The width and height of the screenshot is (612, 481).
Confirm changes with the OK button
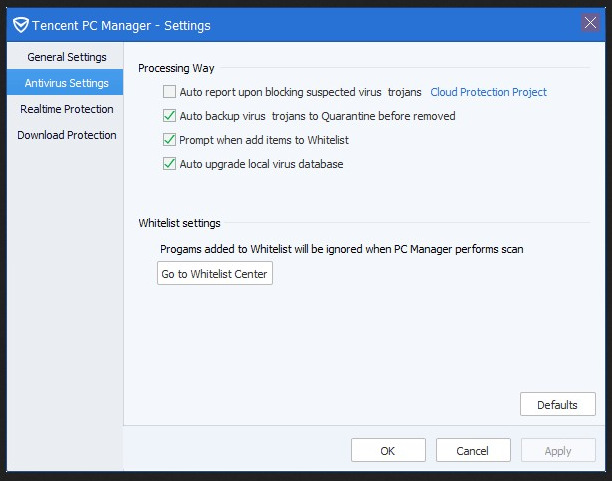pyautogui.click(x=388, y=450)
